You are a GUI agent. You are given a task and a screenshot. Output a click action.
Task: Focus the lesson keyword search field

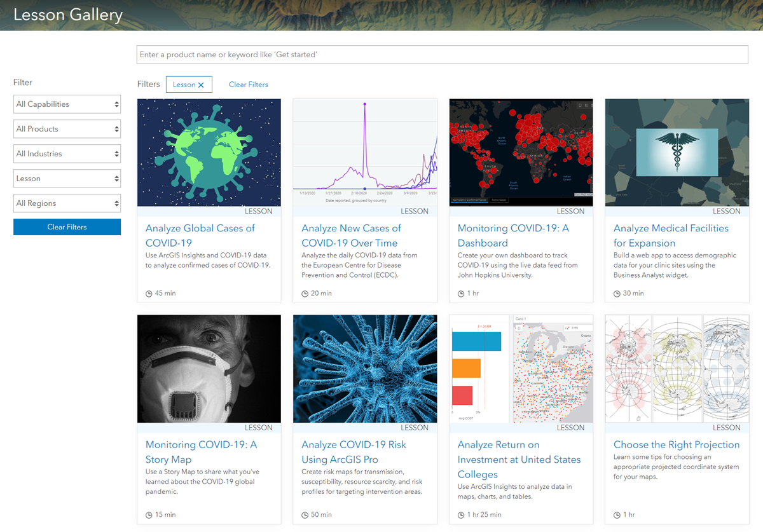pos(442,55)
